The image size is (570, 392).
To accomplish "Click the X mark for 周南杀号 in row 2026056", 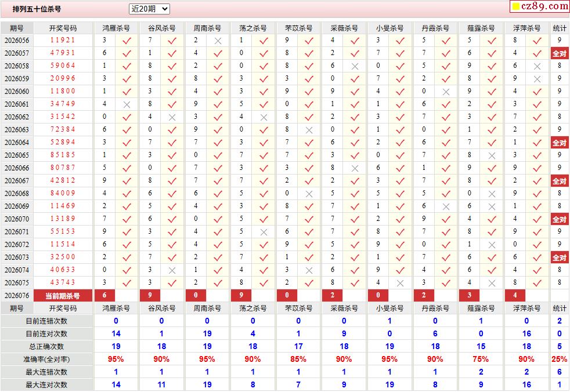I will [218, 41].
